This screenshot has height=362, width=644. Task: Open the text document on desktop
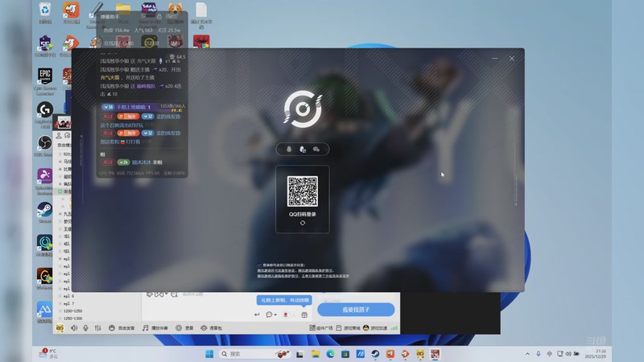(200, 15)
